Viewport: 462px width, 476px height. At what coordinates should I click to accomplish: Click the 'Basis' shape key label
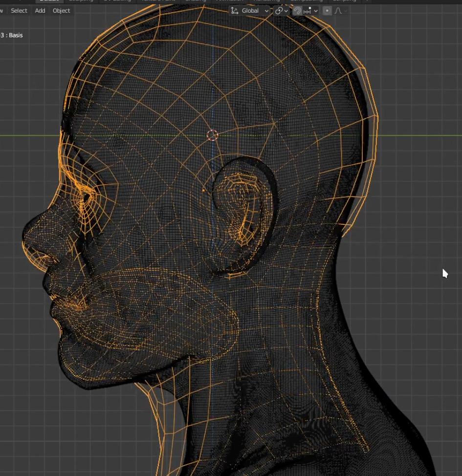tap(16, 35)
